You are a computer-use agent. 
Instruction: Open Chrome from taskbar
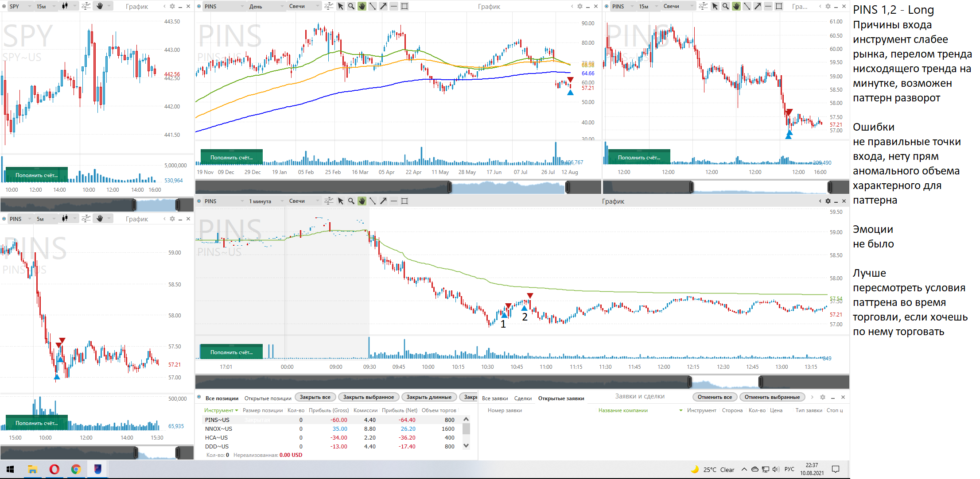click(x=76, y=469)
